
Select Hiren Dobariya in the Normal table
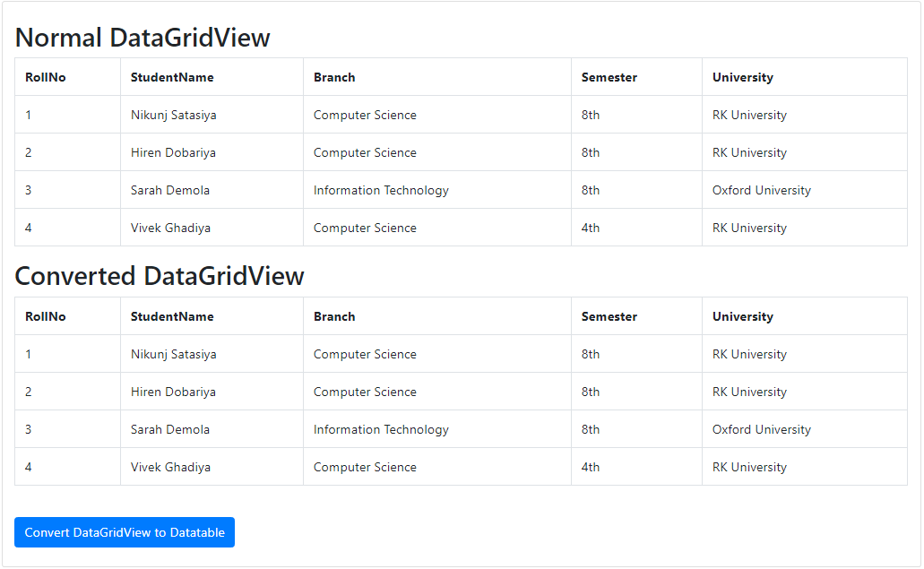coord(172,152)
